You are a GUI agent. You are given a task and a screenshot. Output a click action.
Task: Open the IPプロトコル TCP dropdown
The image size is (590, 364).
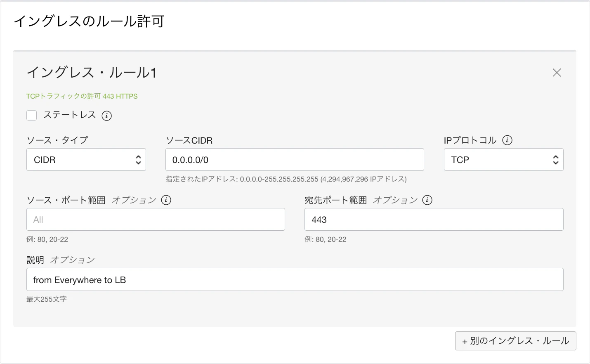click(503, 160)
